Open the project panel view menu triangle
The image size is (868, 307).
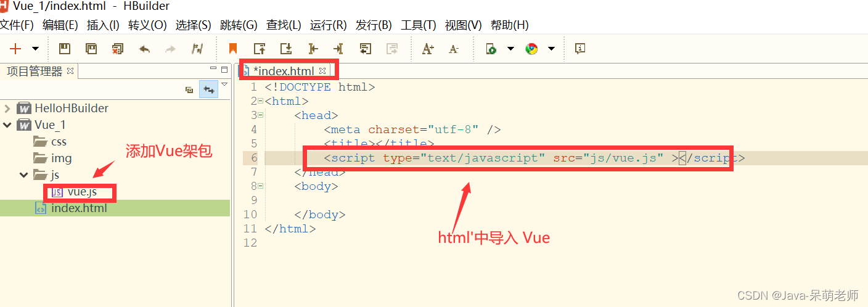coord(224,84)
